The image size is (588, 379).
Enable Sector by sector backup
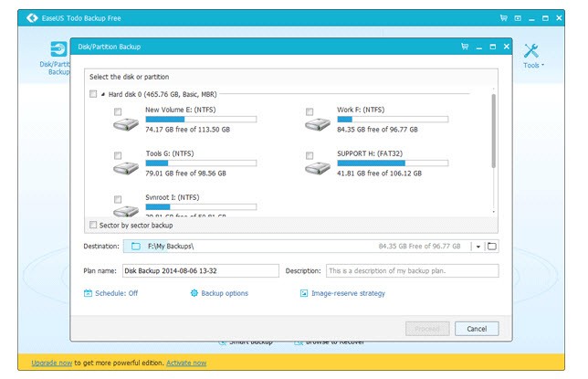click(93, 225)
